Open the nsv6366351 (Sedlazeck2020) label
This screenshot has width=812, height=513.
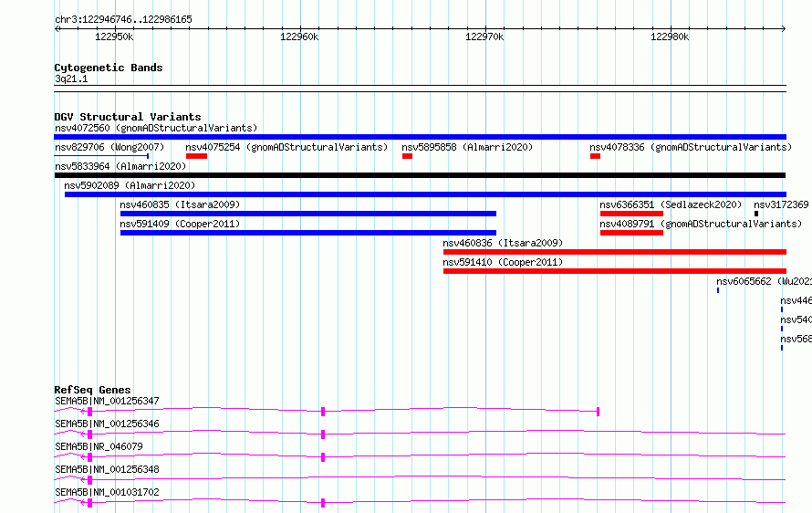(x=671, y=204)
